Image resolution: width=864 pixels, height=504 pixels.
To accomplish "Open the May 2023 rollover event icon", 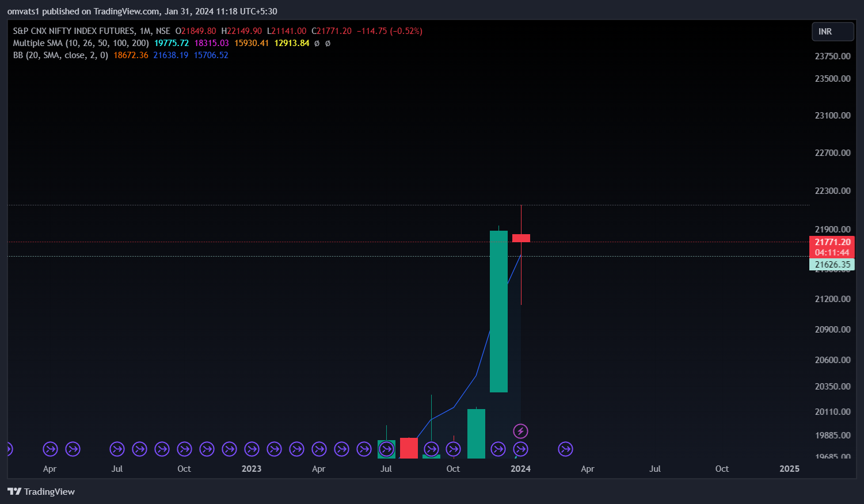I will point(341,449).
